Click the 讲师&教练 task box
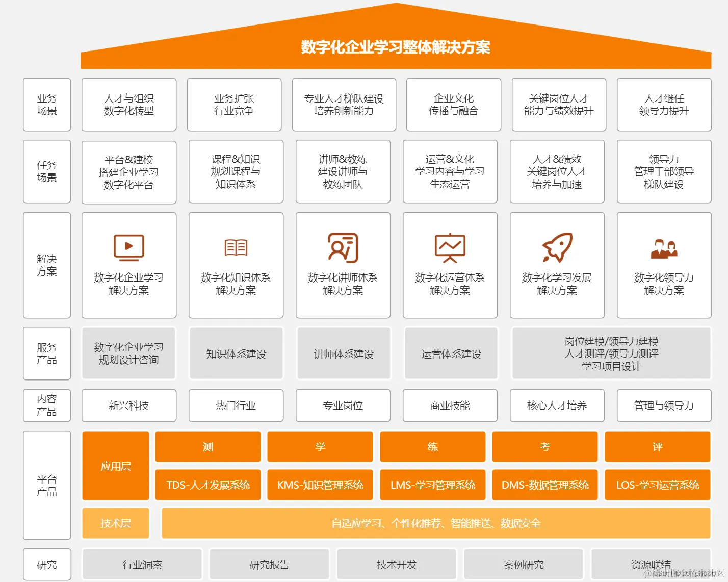The height and width of the screenshot is (582, 728). pos(343,171)
